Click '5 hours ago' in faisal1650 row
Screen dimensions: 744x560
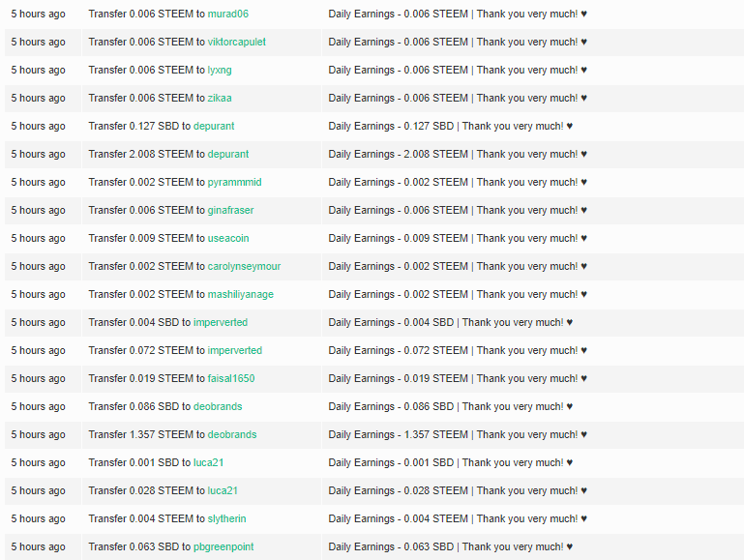click(38, 378)
